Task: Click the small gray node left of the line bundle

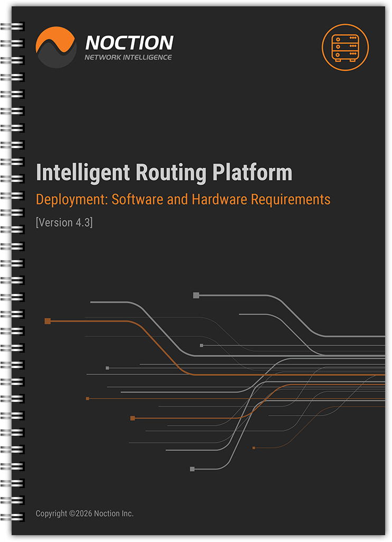Action: coord(107,368)
